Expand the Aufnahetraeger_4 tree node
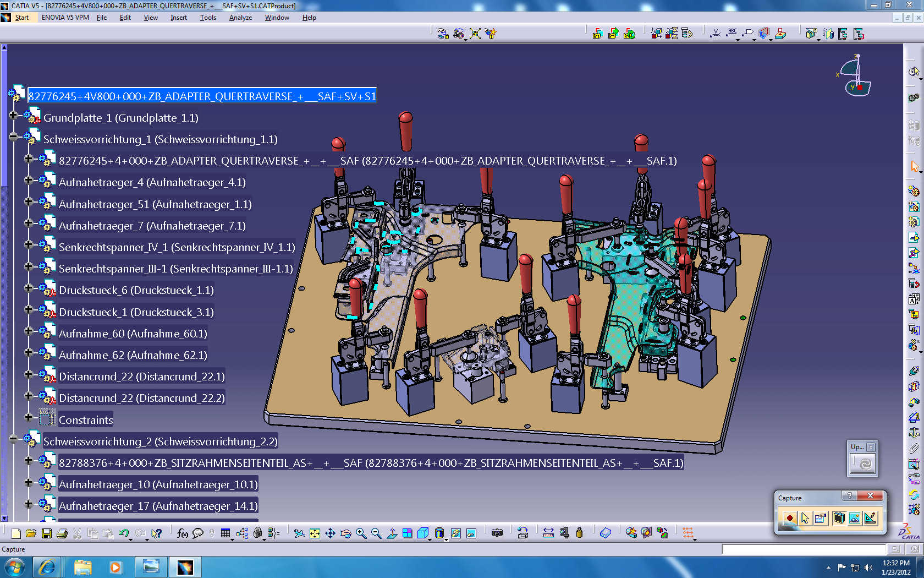The image size is (924, 578). coord(29,180)
